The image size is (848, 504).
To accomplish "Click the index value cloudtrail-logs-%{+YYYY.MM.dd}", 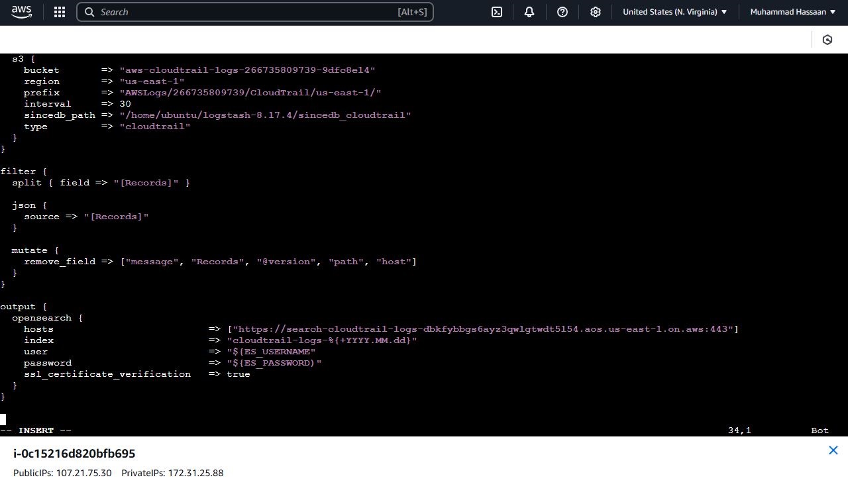I will pyautogui.click(x=322, y=340).
